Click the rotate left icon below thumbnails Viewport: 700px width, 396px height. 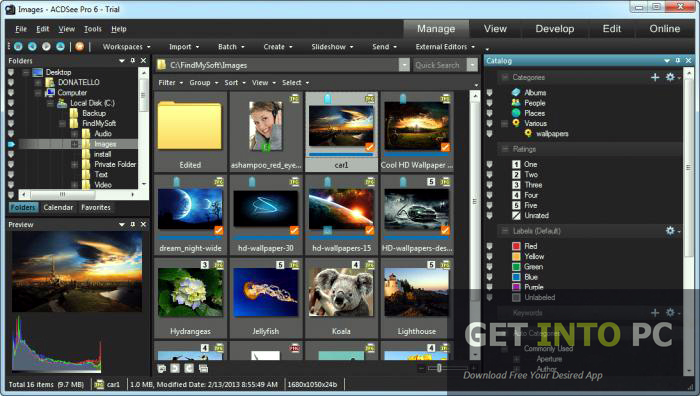[175, 368]
